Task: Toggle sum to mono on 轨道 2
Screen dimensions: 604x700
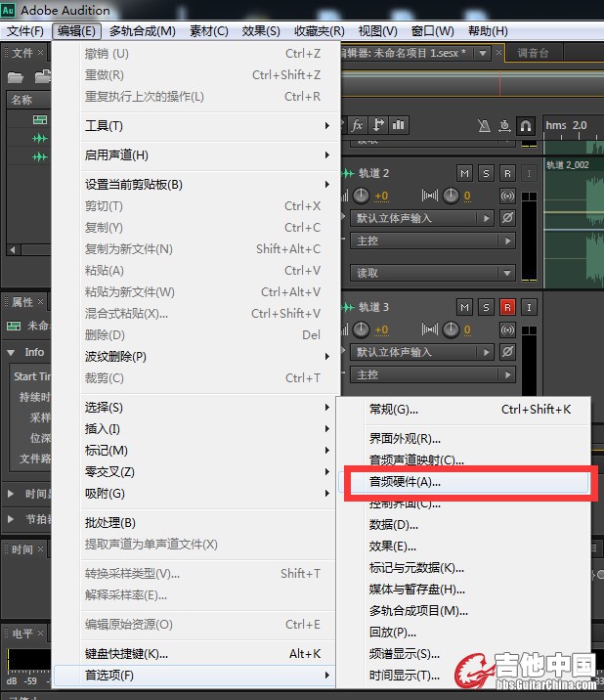Action: coord(507,196)
